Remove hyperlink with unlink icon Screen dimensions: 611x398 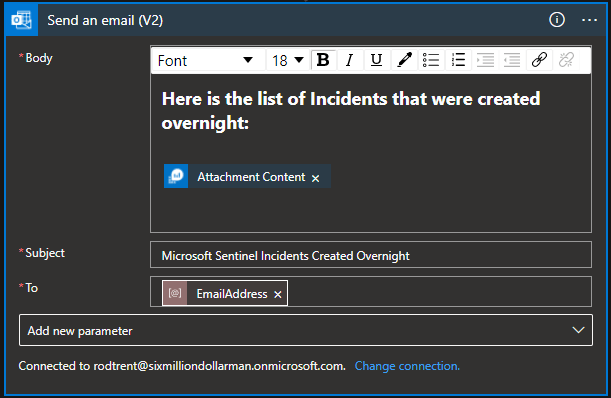point(566,60)
